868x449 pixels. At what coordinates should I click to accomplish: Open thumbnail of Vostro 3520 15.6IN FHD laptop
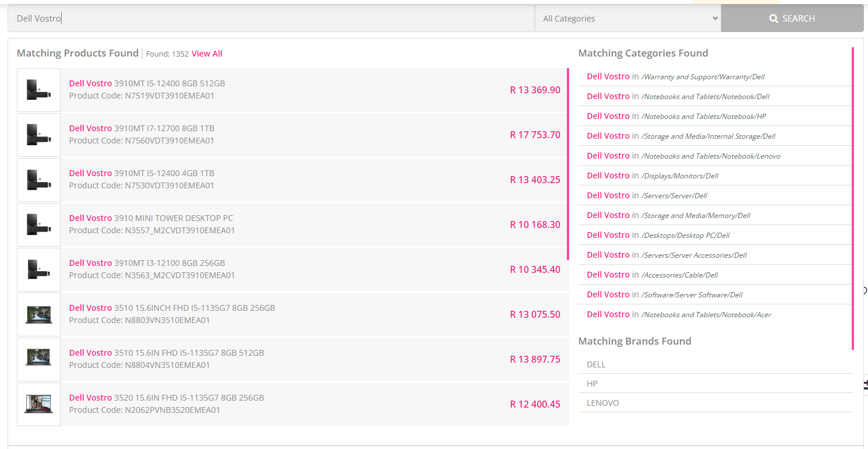tap(38, 404)
